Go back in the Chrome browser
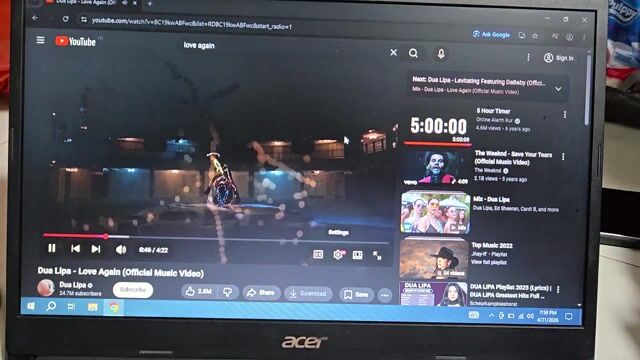The height and width of the screenshot is (360, 640). pos(35,18)
